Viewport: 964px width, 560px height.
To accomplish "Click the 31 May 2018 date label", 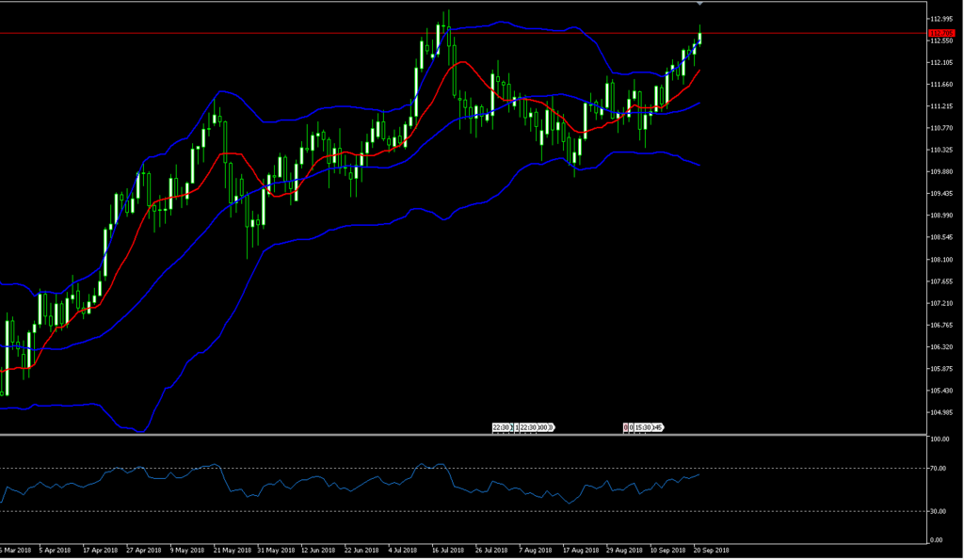I will pos(276,551).
